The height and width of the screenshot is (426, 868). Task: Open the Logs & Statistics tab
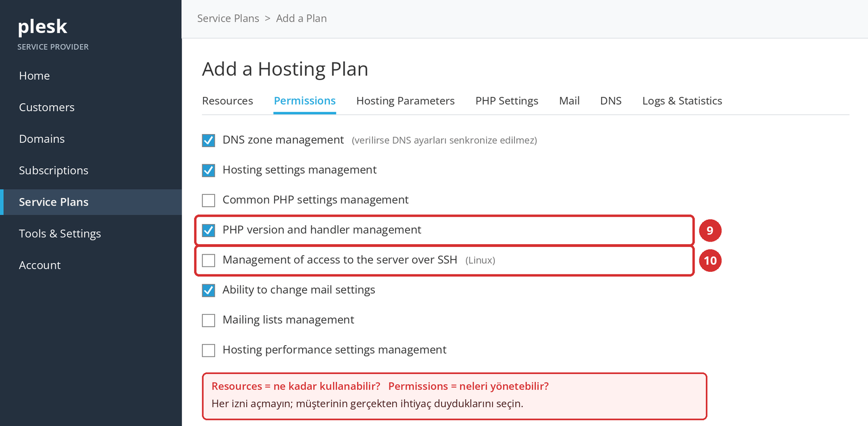click(682, 101)
